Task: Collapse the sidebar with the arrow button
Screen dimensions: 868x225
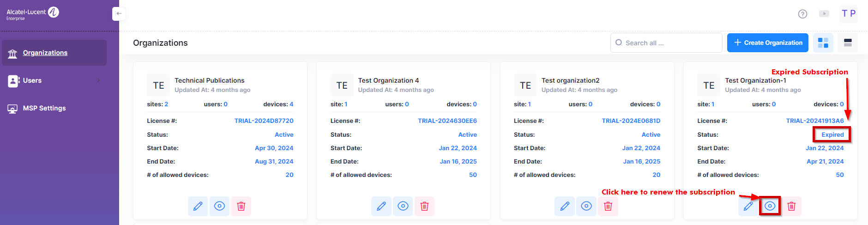Action: tap(119, 14)
